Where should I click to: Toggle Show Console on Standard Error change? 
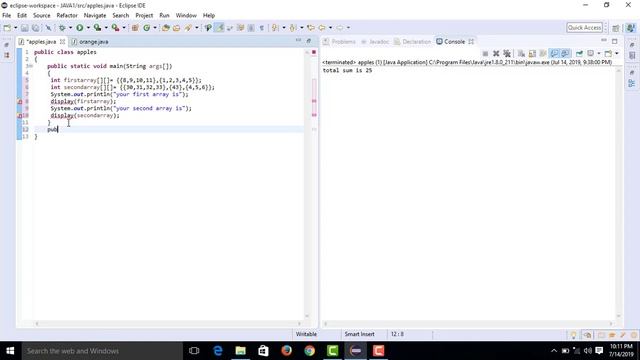(x=565, y=53)
